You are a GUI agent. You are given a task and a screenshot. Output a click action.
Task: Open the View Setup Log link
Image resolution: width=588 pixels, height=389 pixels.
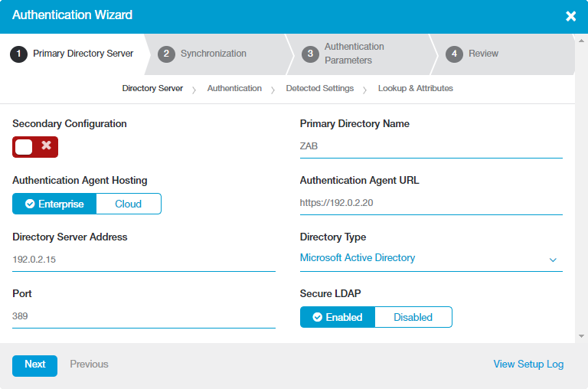coord(528,364)
